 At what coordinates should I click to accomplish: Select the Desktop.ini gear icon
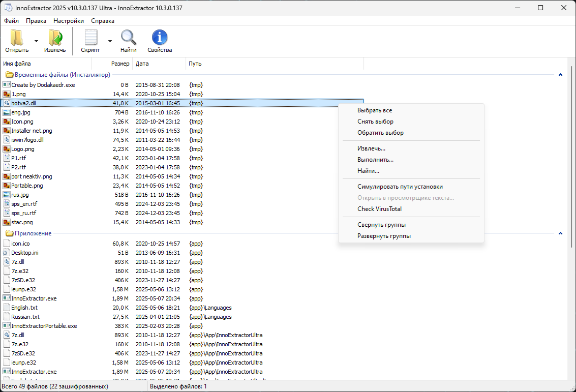coord(7,253)
